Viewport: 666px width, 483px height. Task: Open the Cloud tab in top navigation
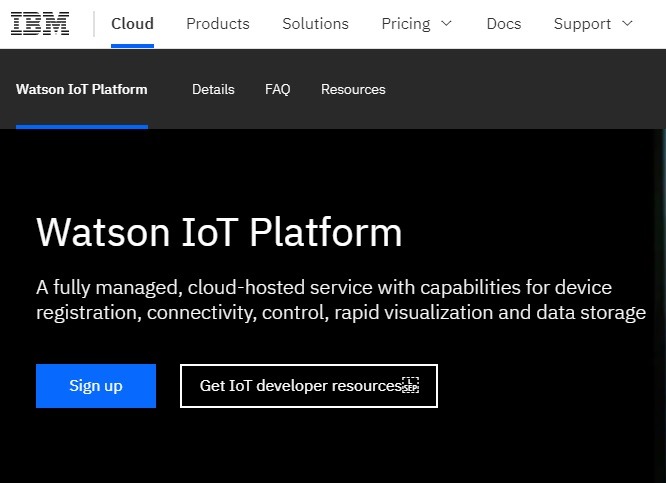click(x=132, y=24)
